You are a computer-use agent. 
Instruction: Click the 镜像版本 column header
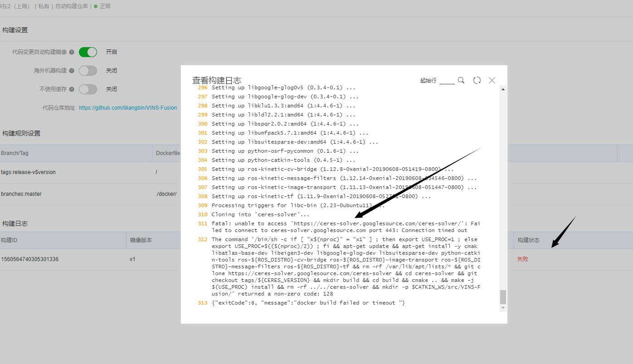tap(141, 240)
